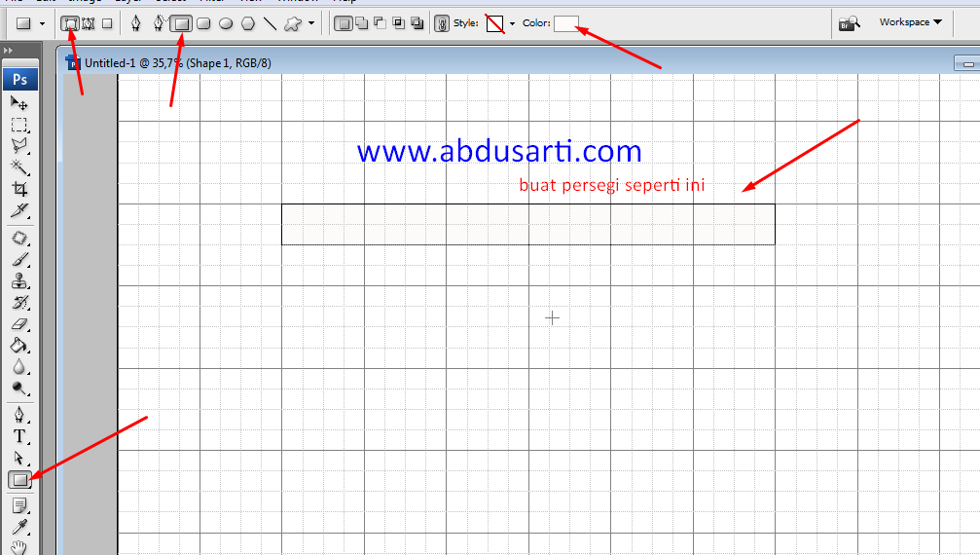Screen dimensions: 980x555
Task: Open the Workspace dropdown menu
Action: click(910, 22)
